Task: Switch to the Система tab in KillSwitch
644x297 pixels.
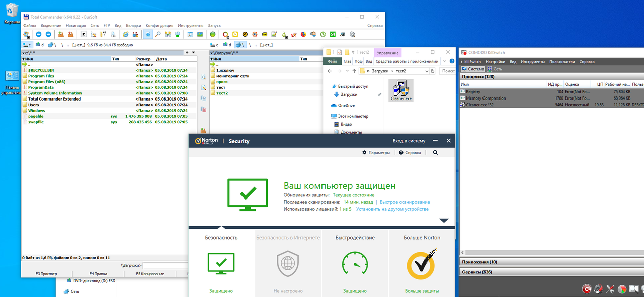Action: 473,69
